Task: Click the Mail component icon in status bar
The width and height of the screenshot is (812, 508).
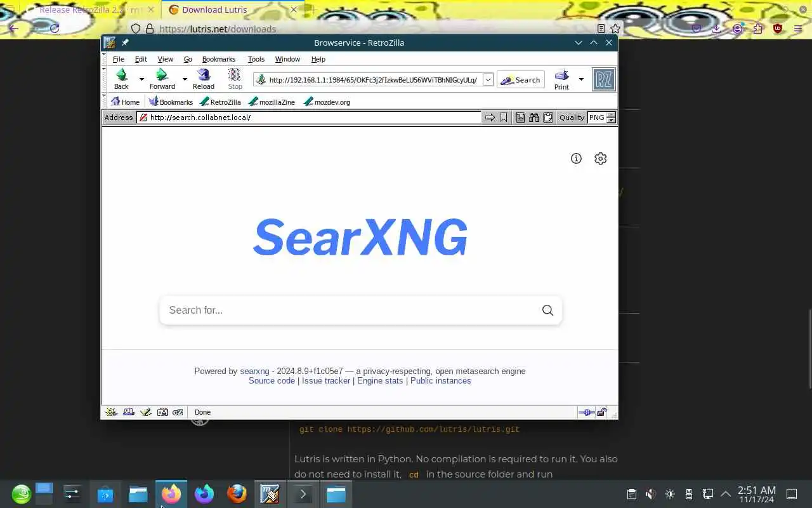Action: coord(129,412)
